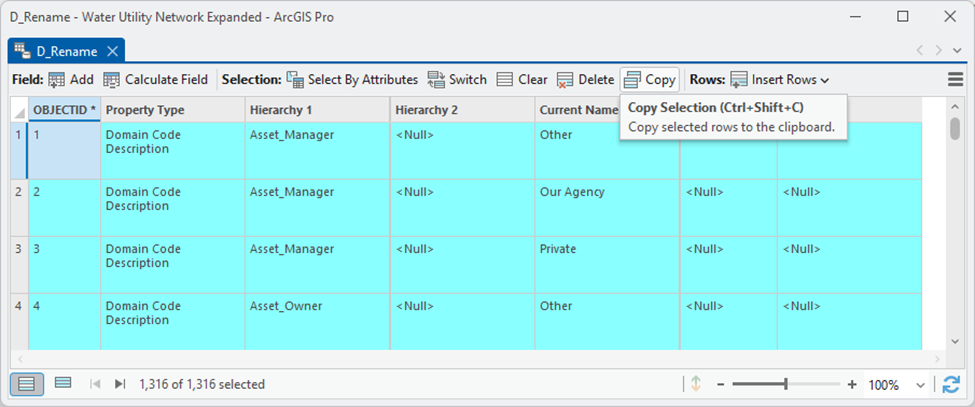Click Hierarchy 2 column header
This screenshot has height=407, width=975.
[x=462, y=110]
